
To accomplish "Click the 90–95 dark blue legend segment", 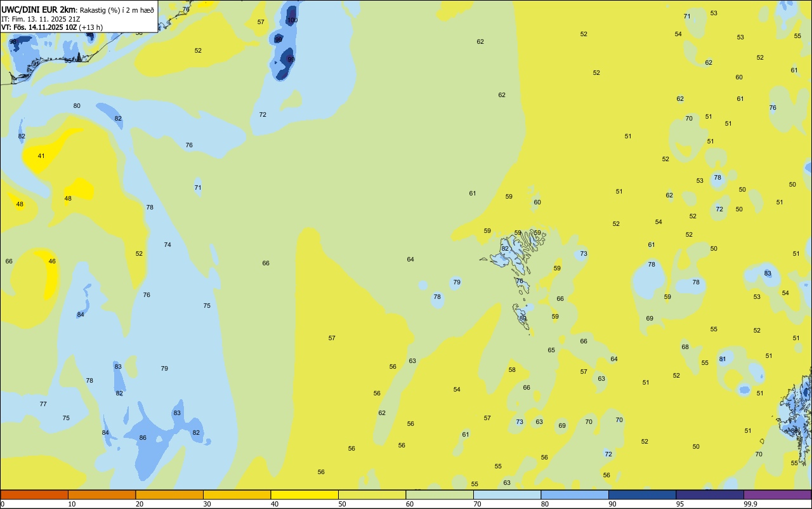I will 642,494.
